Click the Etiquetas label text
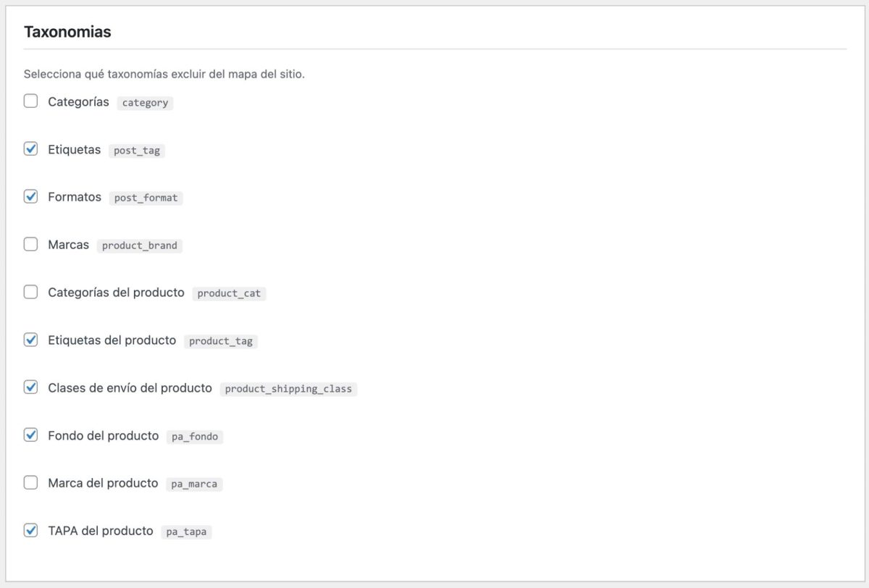Screen dimensions: 869x588 (74, 149)
